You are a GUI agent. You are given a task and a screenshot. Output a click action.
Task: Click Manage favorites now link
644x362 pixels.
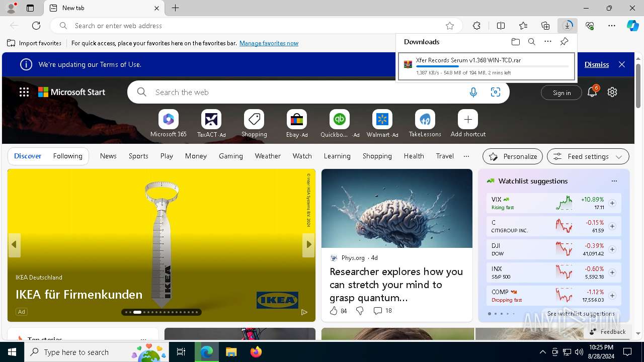click(269, 43)
